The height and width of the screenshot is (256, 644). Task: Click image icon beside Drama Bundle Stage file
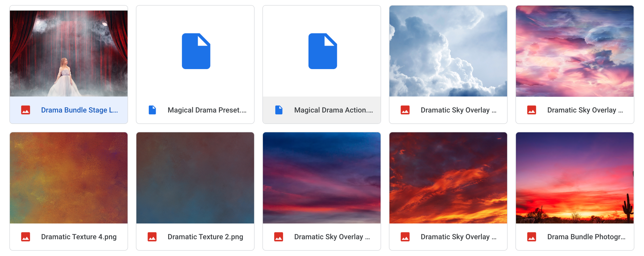(26, 110)
